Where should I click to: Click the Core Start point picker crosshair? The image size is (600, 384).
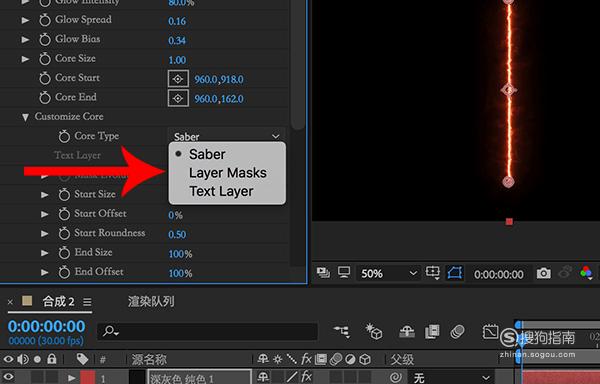[x=178, y=79]
